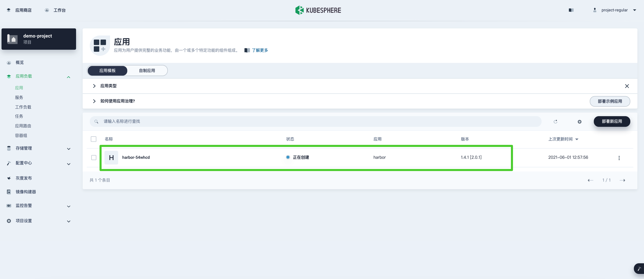644x279 pixels.
Task: Open 服务 in the sidebar menu
Action: click(x=20, y=97)
